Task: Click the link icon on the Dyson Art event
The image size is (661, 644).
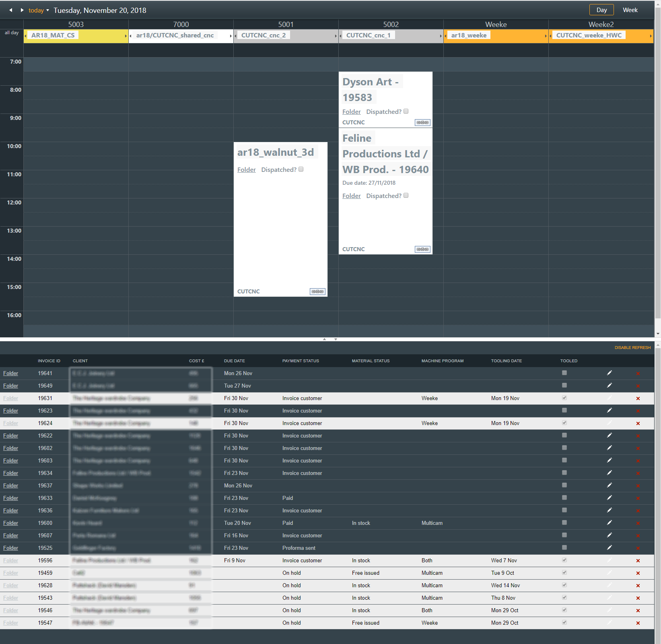Action: pyautogui.click(x=422, y=122)
